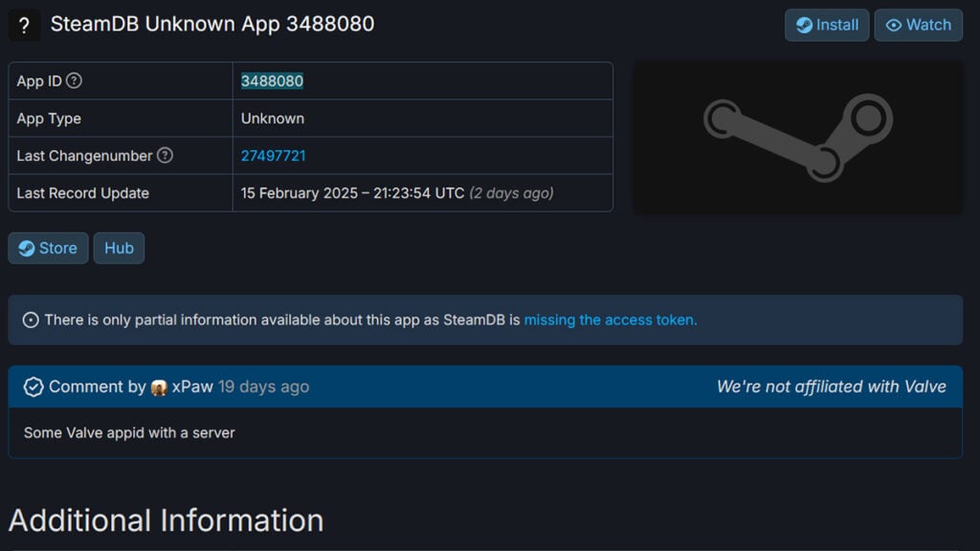Toggle watching via the Watch button
The height and width of the screenshot is (551, 980).
click(918, 25)
